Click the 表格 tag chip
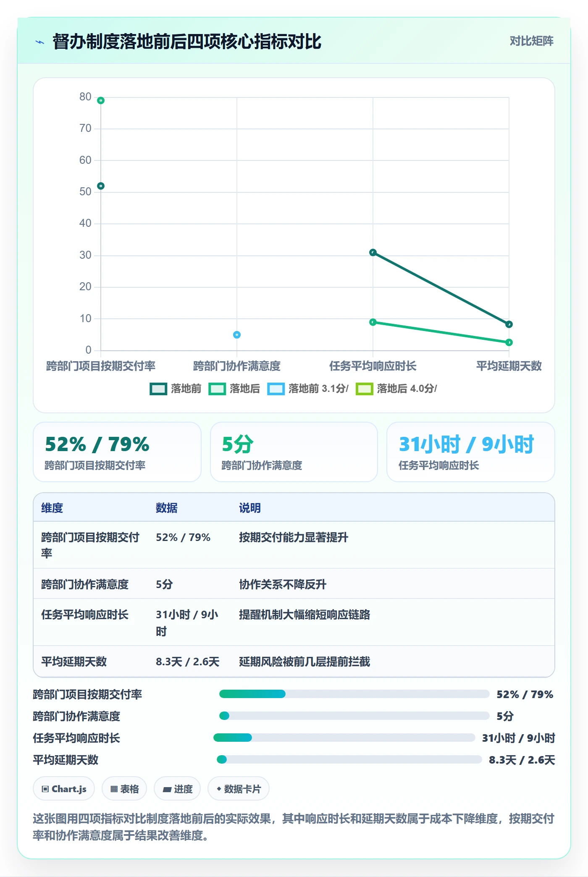588x877 pixels. tap(124, 789)
